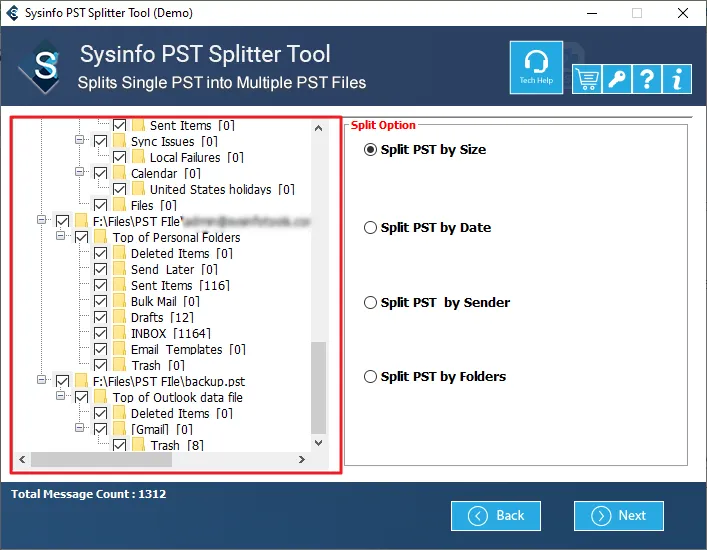Image resolution: width=707 pixels, height=550 pixels.
Task: Click folder icon beside Sent Items [116]
Action: tap(119, 285)
